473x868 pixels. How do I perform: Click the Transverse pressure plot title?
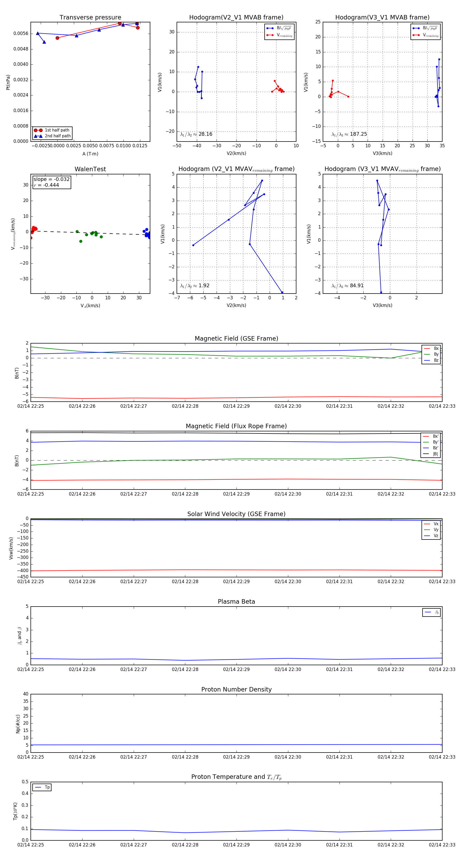[90, 17]
